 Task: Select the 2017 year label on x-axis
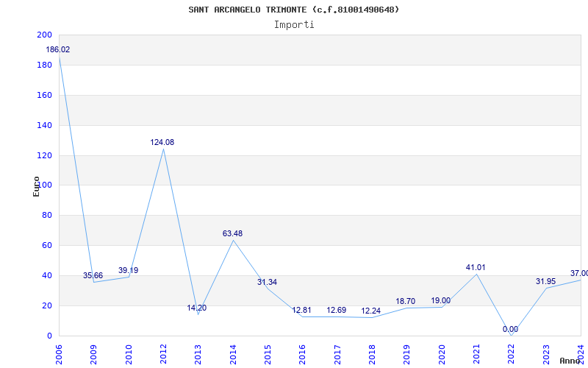click(x=337, y=352)
